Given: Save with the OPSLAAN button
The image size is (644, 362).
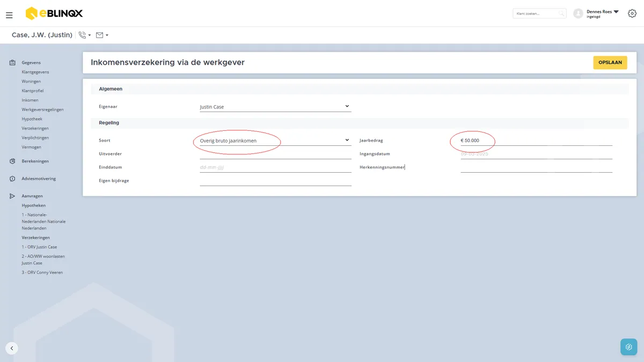Looking at the screenshot, I should coord(610,63).
